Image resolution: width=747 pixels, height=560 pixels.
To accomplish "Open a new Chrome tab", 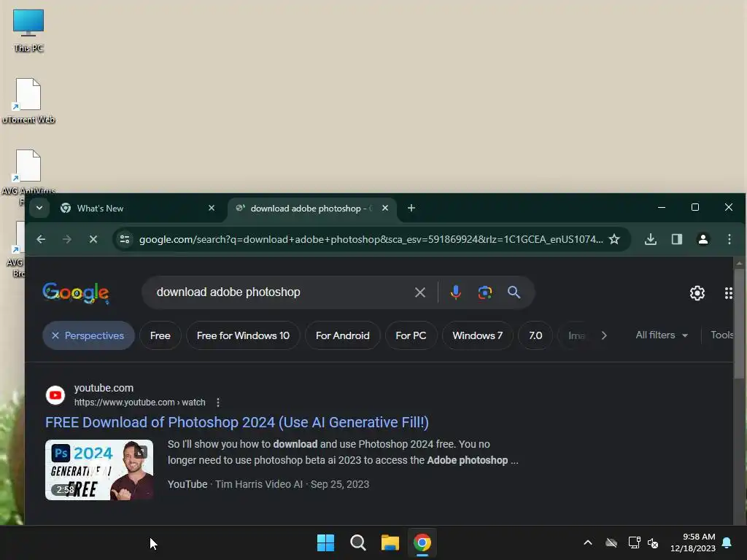I will (x=411, y=208).
